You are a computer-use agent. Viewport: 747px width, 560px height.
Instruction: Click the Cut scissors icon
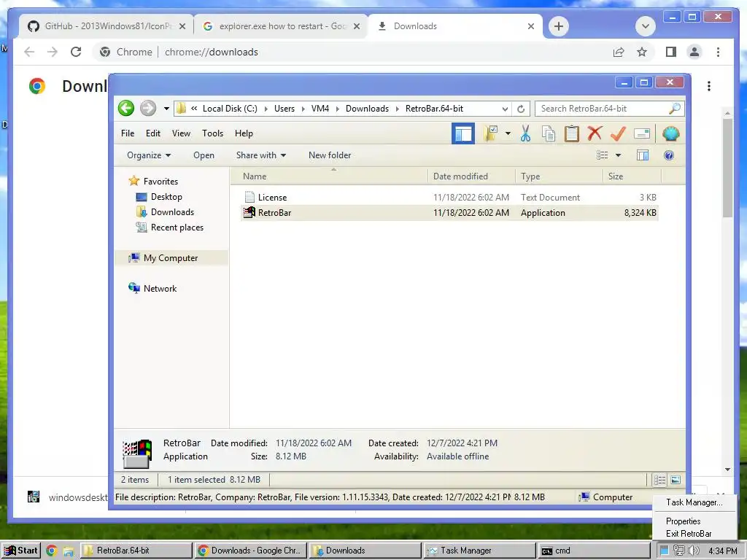pos(525,134)
